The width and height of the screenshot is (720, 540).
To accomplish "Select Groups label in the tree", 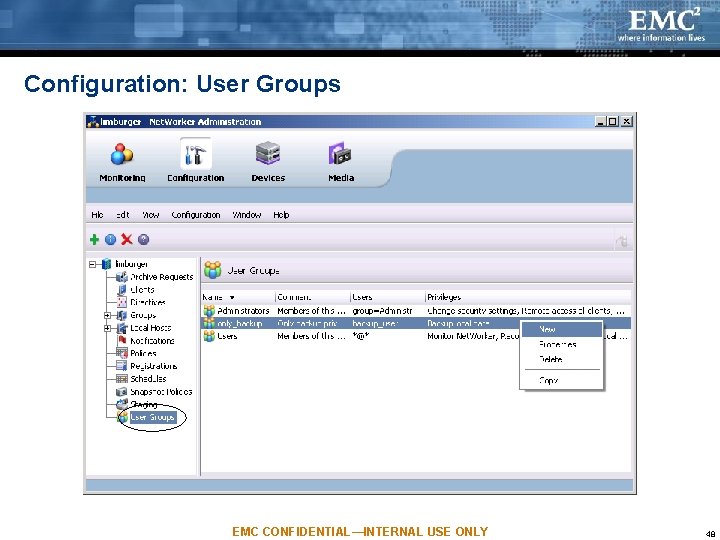I will (x=143, y=315).
